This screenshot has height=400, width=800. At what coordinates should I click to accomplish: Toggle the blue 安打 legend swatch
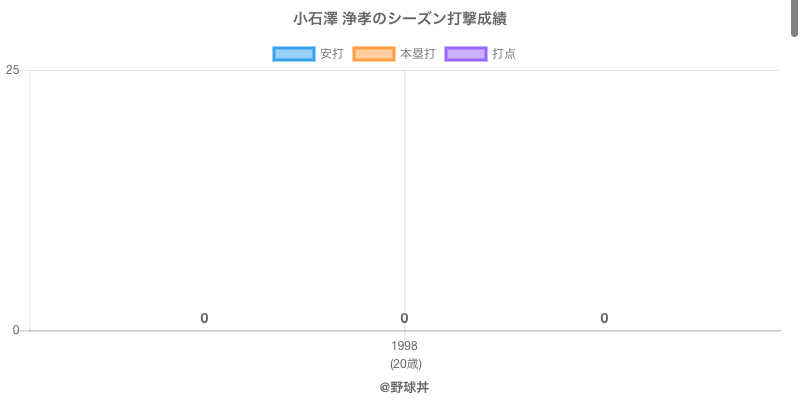pos(294,54)
